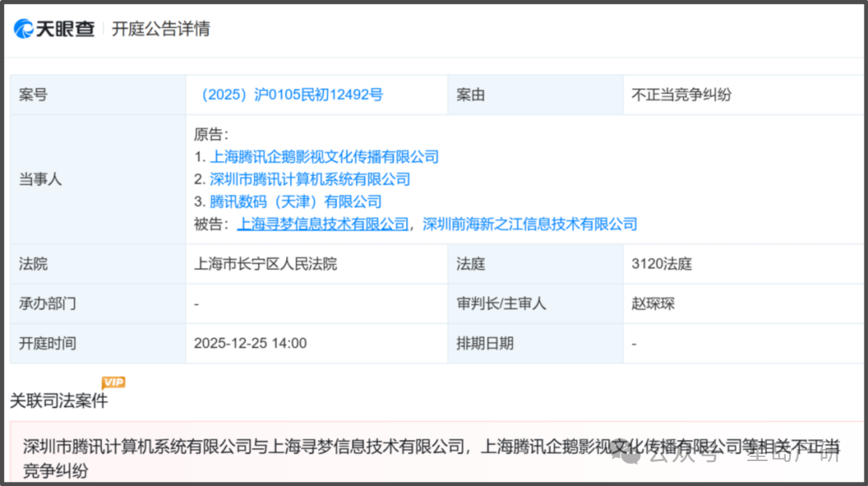Open defendant 深圳前海新之江信息技术有限公司 link
This screenshot has width=868, height=486.
click(x=530, y=224)
